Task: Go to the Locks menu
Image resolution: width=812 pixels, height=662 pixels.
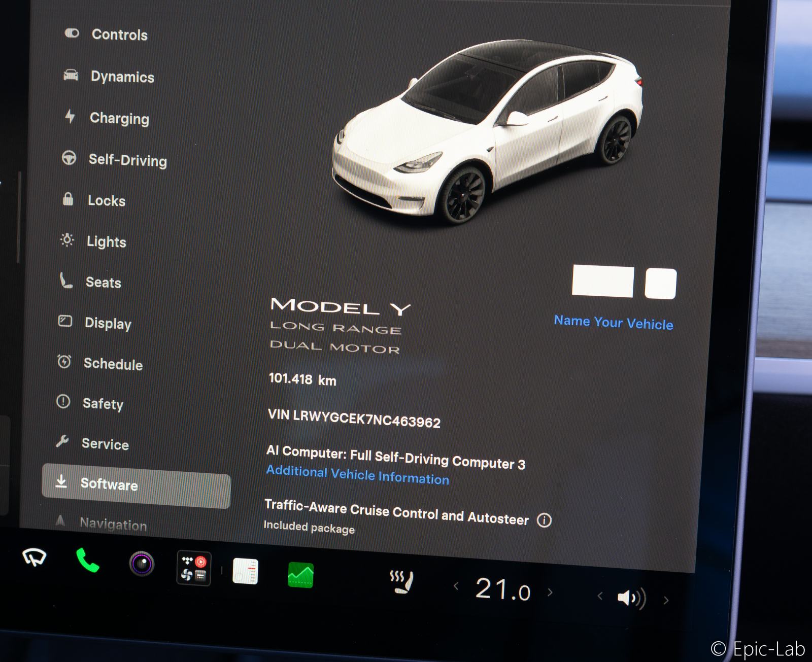Action: [107, 200]
